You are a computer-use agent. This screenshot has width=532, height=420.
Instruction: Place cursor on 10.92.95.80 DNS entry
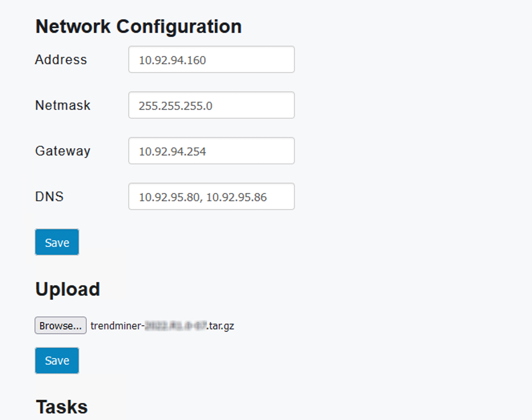(x=169, y=197)
